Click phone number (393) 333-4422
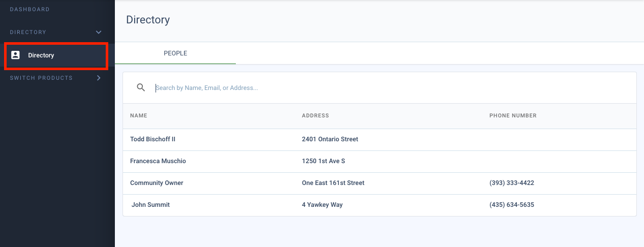Viewport: 644px width, 247px height. pos(512,183)
